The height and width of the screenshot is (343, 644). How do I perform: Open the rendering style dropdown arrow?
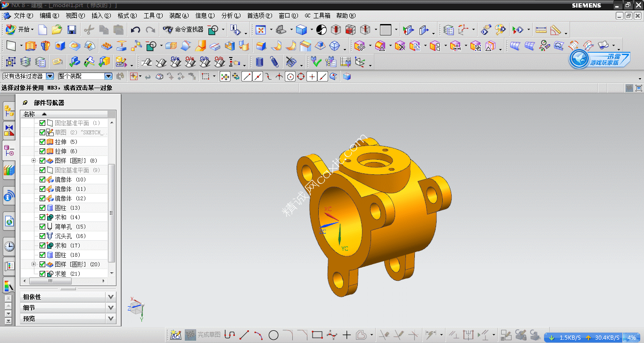[312, 30]
